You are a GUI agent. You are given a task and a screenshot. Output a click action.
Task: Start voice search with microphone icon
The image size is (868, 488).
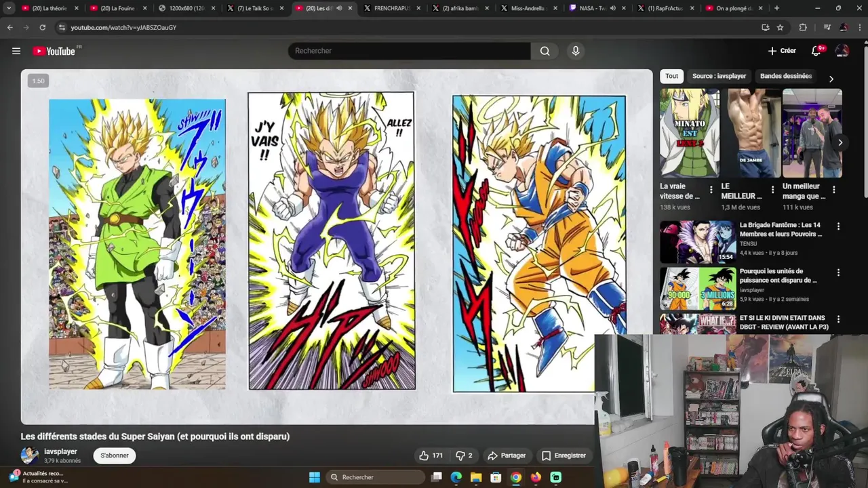click(x=576, y=51)
